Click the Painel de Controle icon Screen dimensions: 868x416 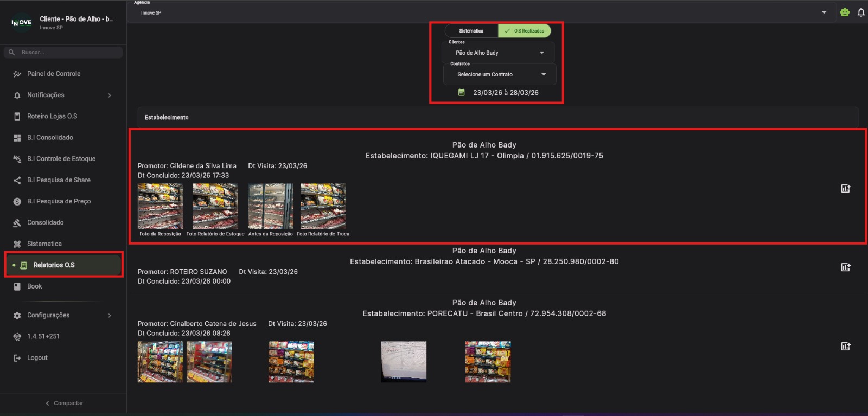(17, 74)
